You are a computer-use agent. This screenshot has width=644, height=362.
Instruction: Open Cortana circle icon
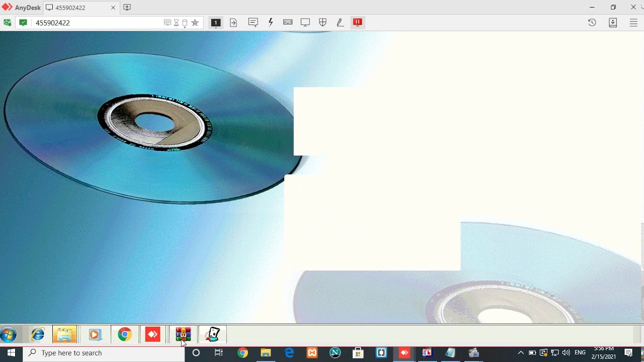coord(196,353)
